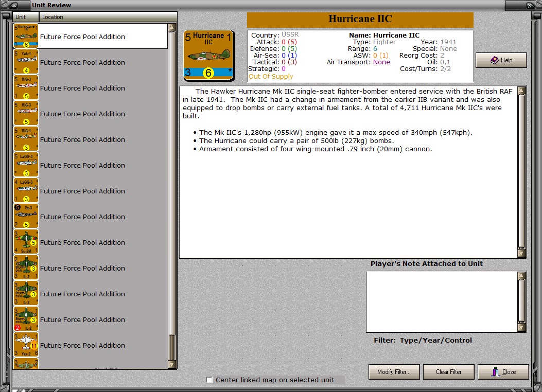This screenshot has width=542, height=392.
Task: Click Player's Note scroll-up arrow
Action: click(x=521, y=276)
